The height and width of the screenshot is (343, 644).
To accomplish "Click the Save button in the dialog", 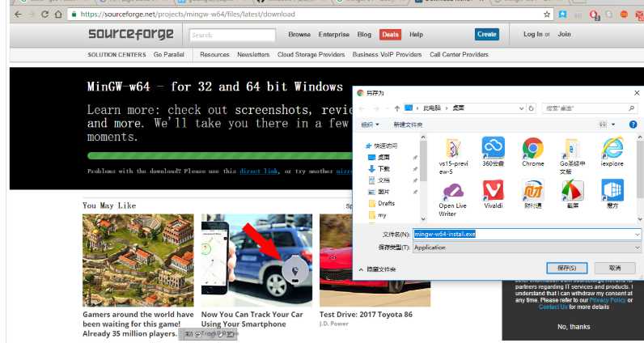I will [567, 269].
